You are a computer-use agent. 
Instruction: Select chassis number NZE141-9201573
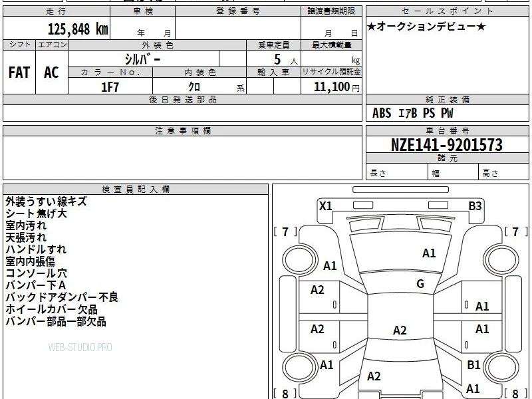point(447,145)
